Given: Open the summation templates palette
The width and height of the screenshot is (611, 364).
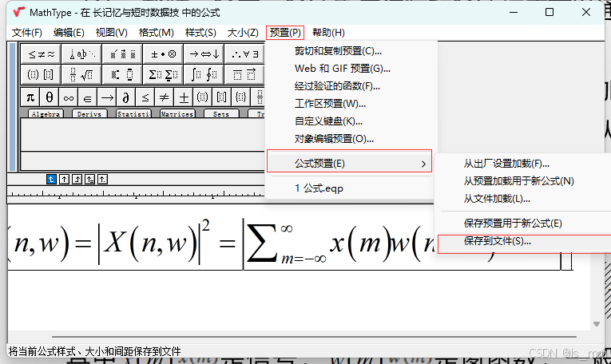Looking at the screenshot, I should pyautogui.click(x=163, y=74).
